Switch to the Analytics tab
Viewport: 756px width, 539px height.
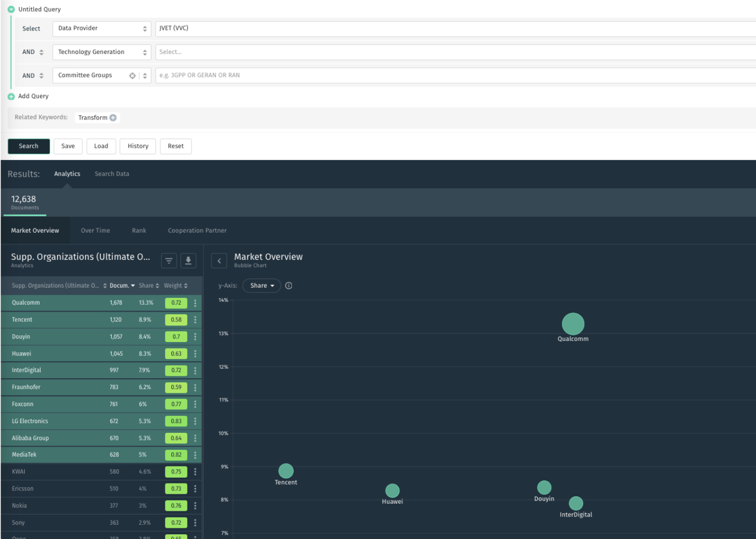[x=67, y=174]
